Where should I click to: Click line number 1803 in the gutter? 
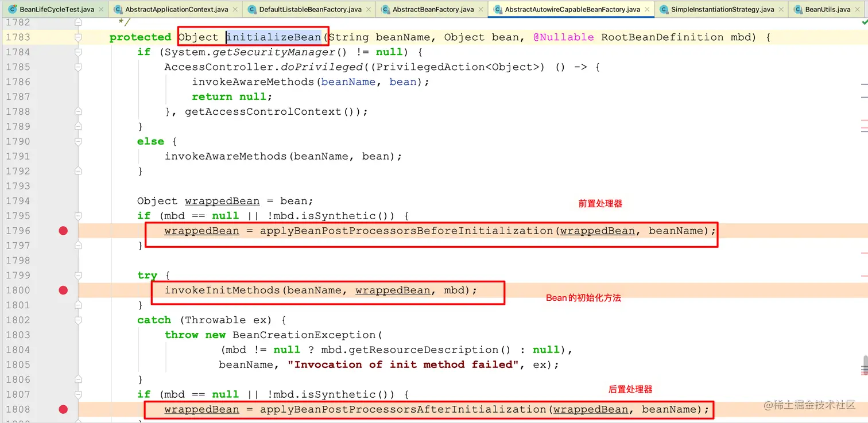point(18,335)
